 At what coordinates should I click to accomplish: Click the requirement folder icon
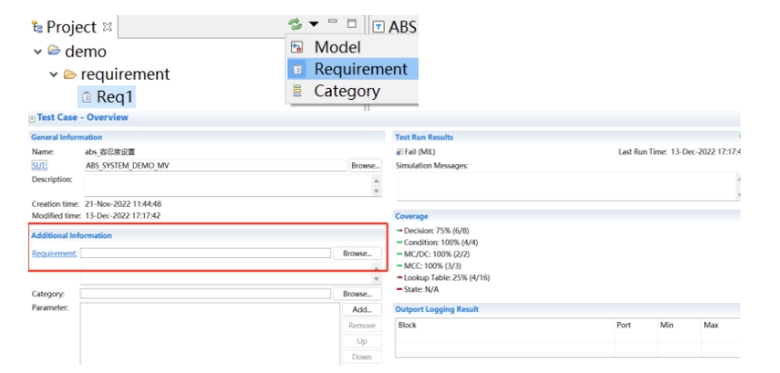[70, 74]
